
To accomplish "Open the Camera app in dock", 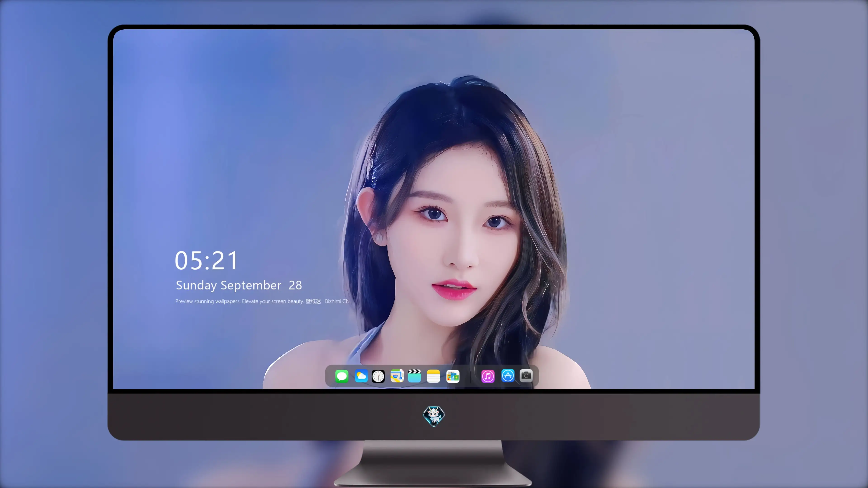I will (526, 375).
